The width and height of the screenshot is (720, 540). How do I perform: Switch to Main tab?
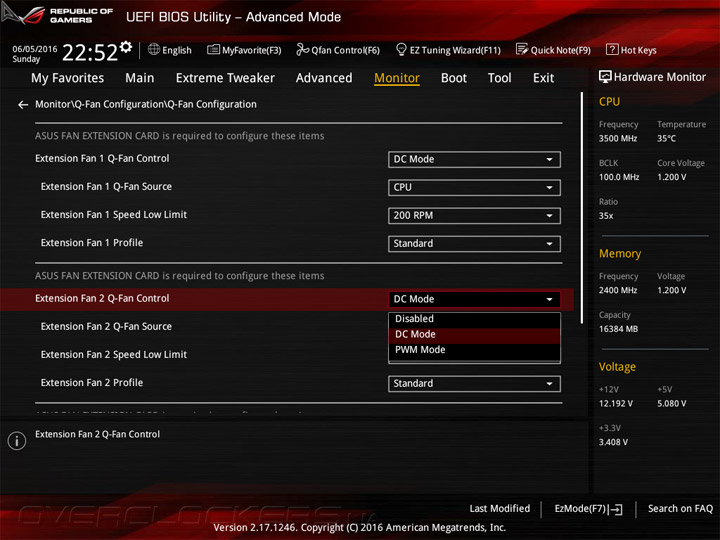point(140,78)
